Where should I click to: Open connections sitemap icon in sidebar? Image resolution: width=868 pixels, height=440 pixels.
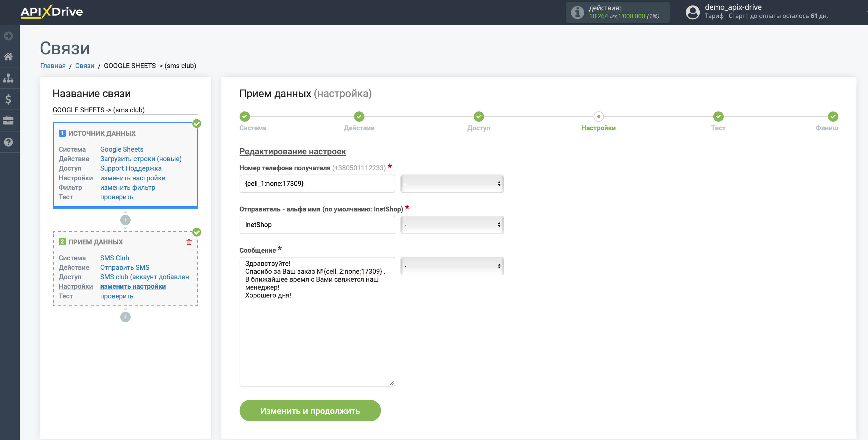click(9, 78)
